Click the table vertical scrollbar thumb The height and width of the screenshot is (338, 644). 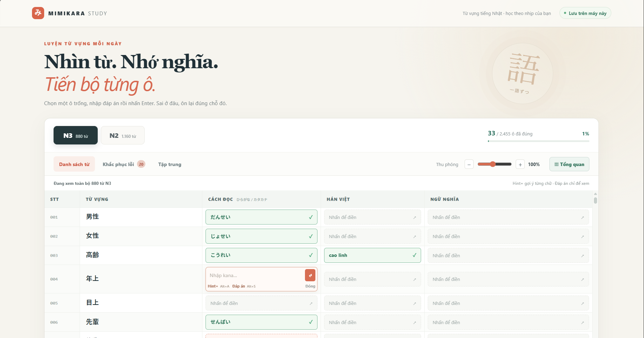[595, 201]
